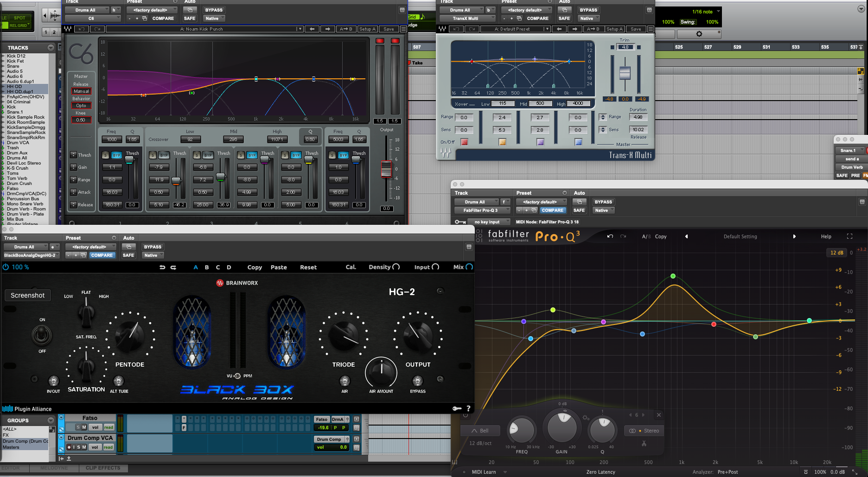Select Black Box setting B
Viewport: 868px width, 477px height.
pyautogui.click(x=207, y=267)
